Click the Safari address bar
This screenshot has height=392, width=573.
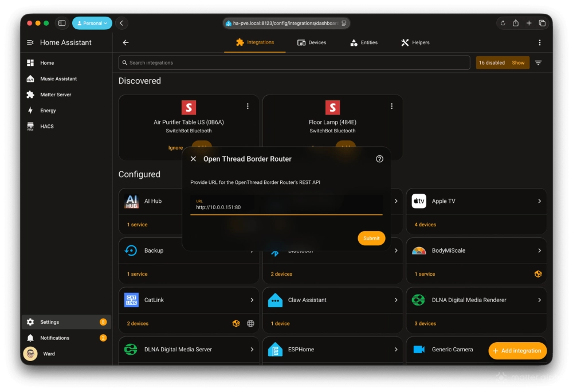[x=286, y=23]
